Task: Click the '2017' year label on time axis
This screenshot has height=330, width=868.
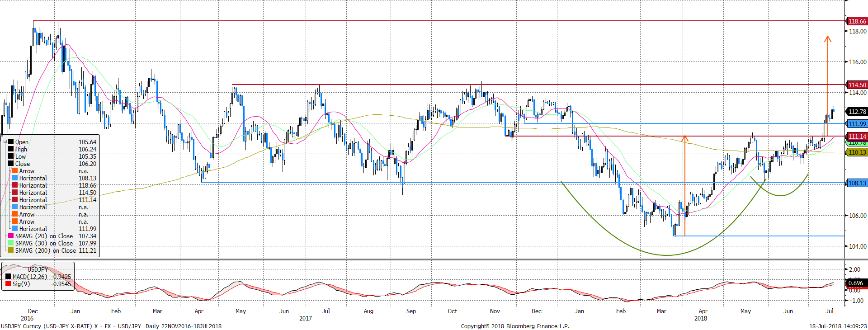Action: [x=306, y=318]
